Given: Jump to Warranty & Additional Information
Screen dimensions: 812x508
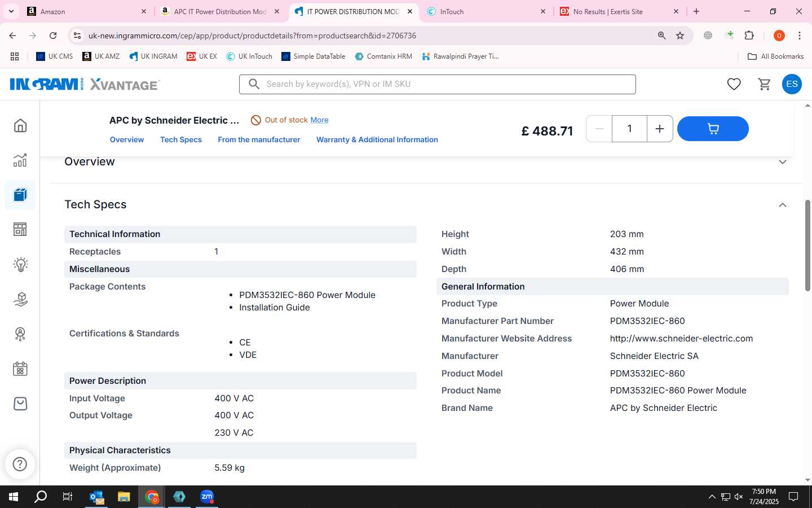Looking at the screenshot, I should tap(377, 139).
